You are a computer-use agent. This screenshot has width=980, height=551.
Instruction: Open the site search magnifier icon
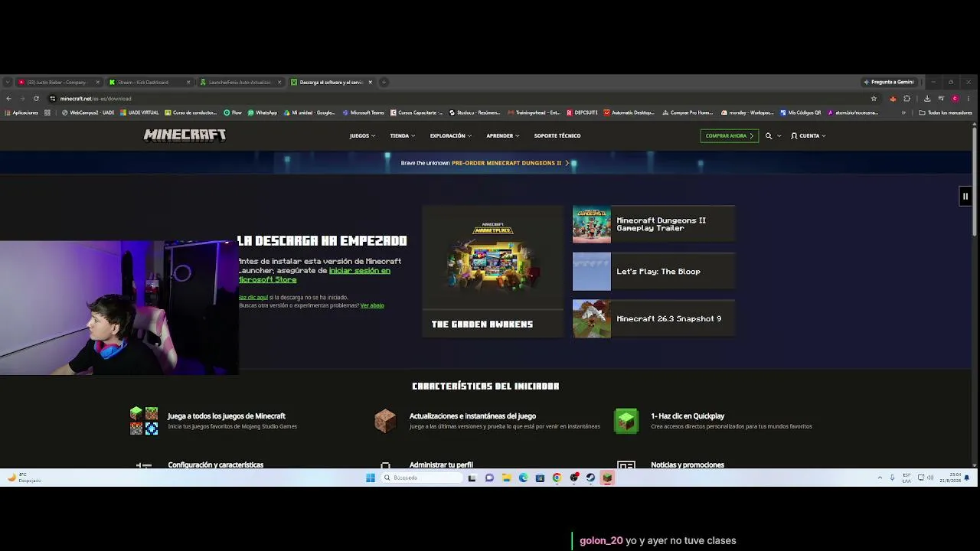[769, 135]
